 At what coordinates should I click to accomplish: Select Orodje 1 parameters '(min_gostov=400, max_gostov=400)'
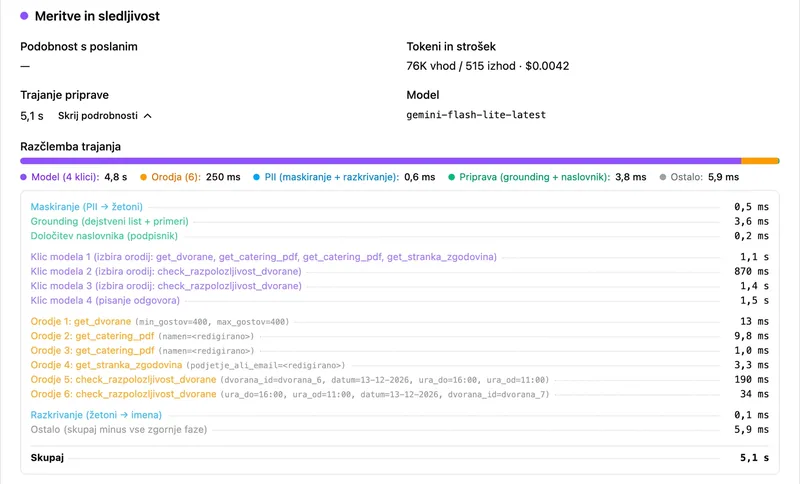click(x=212, y=322)
